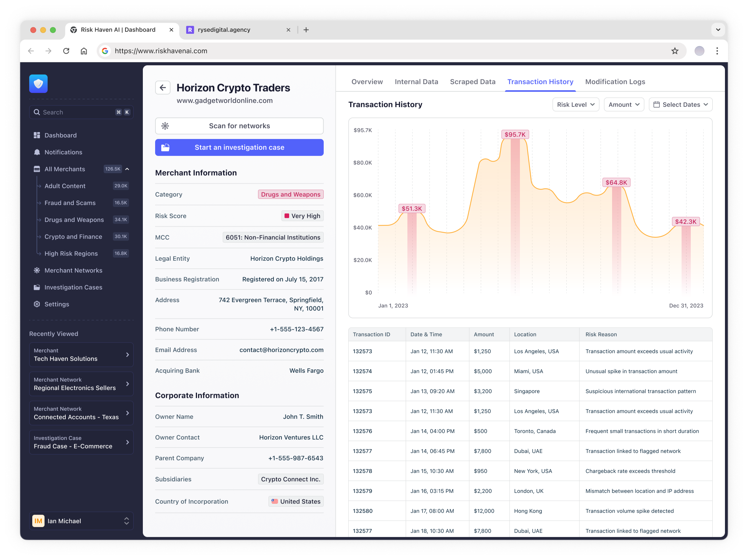Open the Risk Level filter dropdown
Image resolution: width=748 pixels, height=560 pixels.
pos(575,105)
